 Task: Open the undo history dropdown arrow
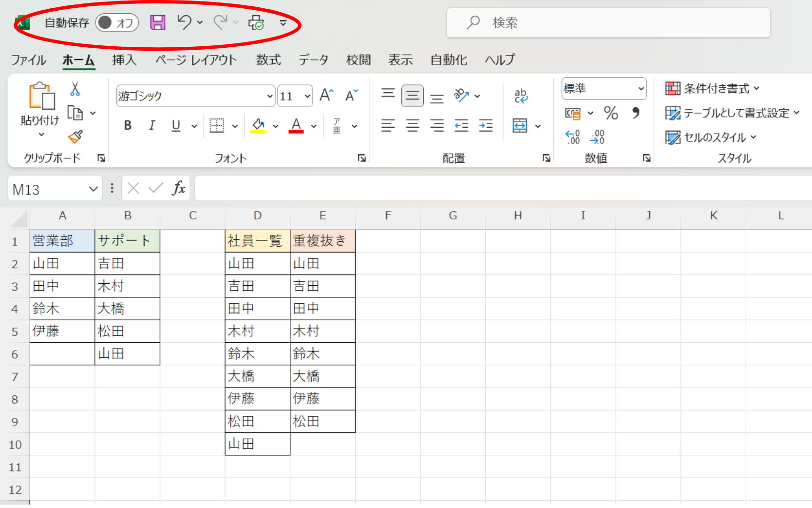[200, 22]
